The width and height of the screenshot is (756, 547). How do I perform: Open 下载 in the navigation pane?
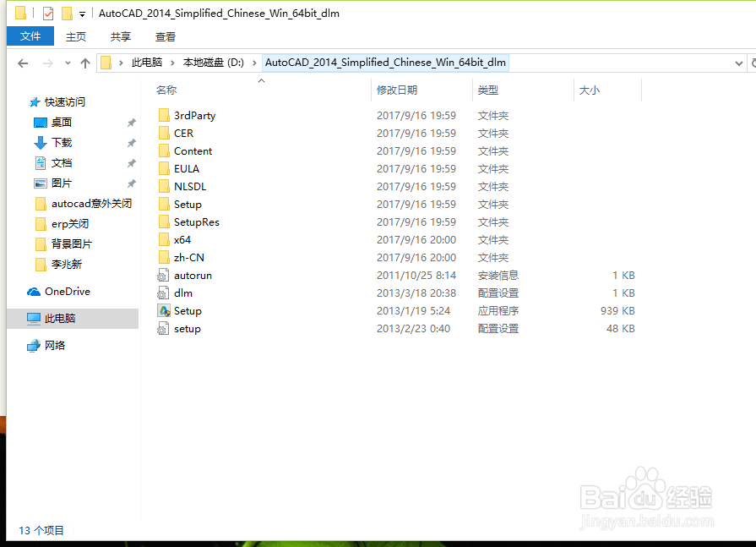coord(62,143)
